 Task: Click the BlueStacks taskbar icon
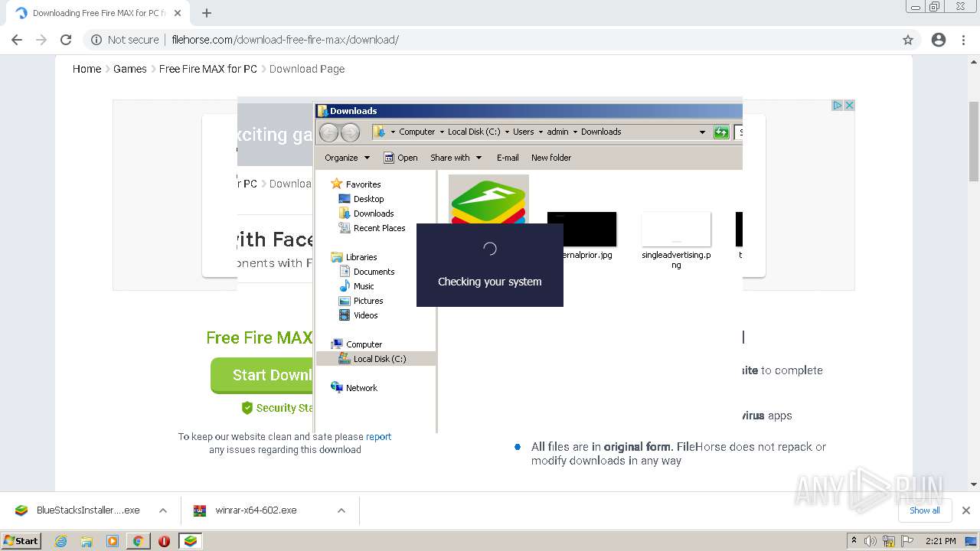coord(190,541)
